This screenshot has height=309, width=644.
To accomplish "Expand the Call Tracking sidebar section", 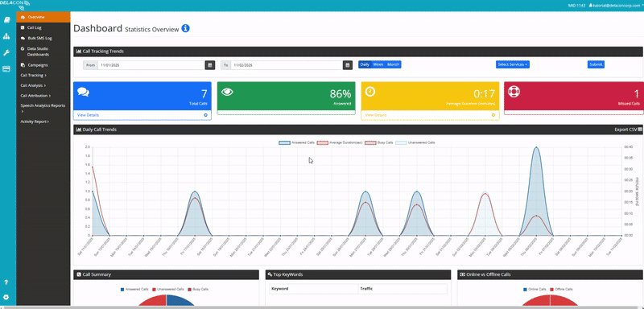I will [x=33, y=75].
